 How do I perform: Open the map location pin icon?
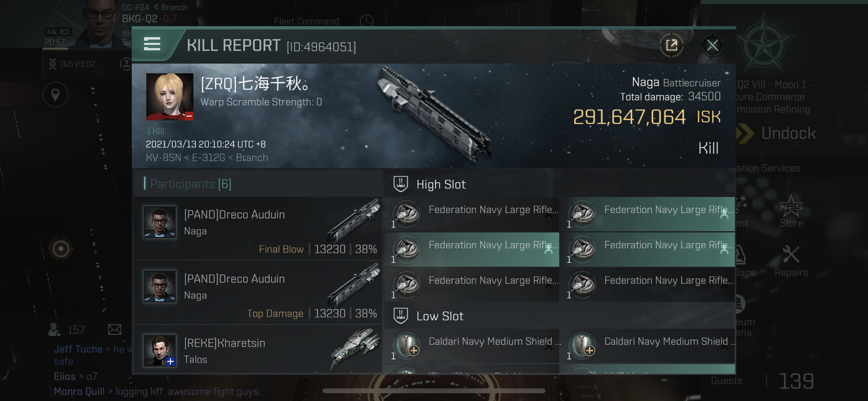(55, 95)
